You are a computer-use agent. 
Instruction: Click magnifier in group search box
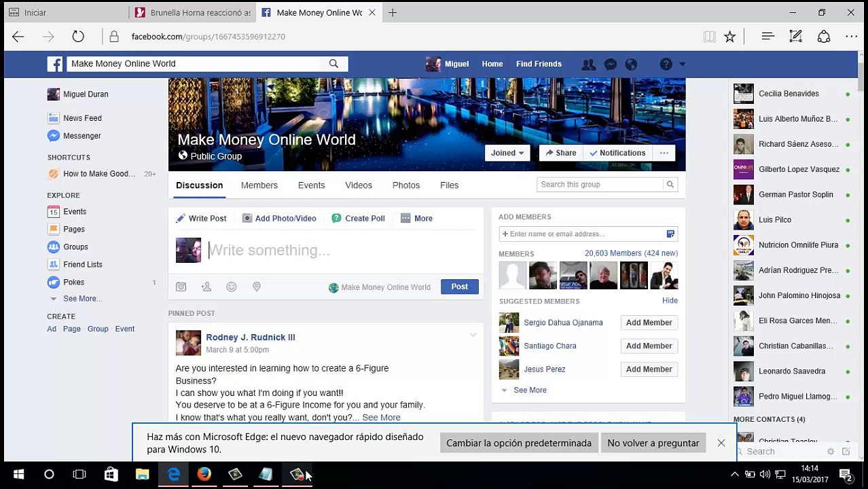[x=670, y=185]
